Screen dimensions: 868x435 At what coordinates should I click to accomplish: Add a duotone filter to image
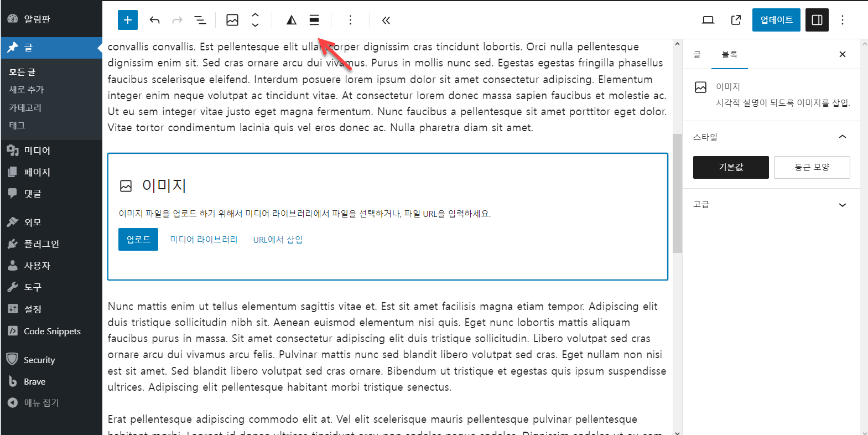(291, 20)
